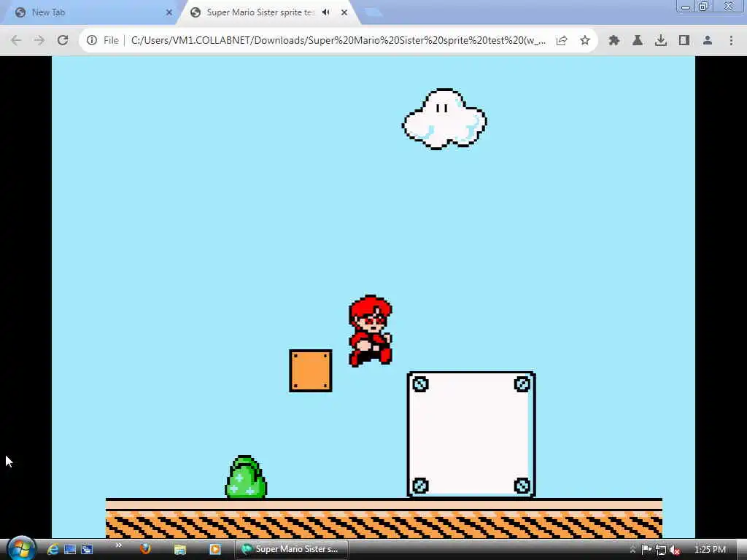Click the browser forward arrow
Screen dimensions: 747x560
coord(39,41)
